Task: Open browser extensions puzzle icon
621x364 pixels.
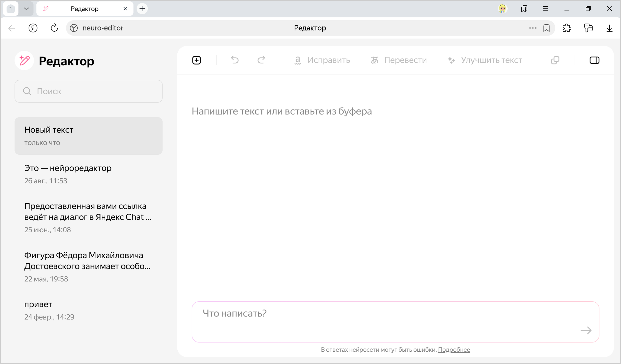Action: click(x=567, y=28)
